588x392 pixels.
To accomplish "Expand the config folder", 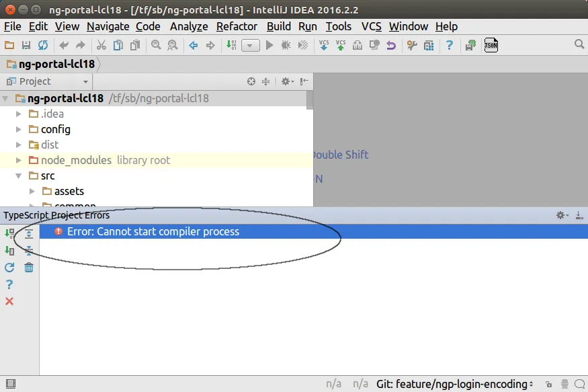I will (18, 129).
